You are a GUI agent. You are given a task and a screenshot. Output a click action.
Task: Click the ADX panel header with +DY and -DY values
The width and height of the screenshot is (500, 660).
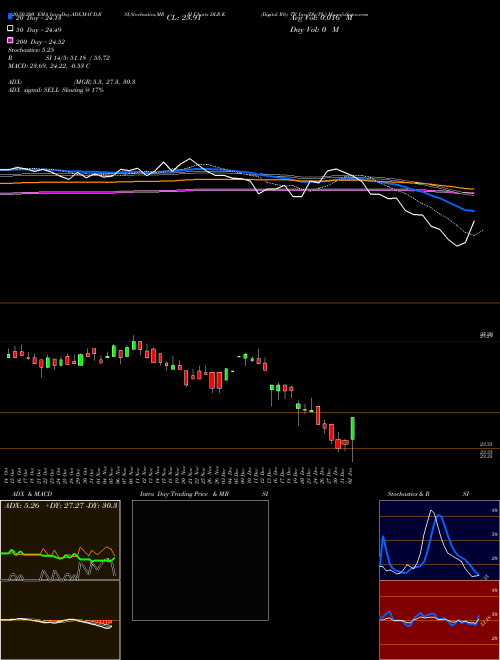point(60,505)
